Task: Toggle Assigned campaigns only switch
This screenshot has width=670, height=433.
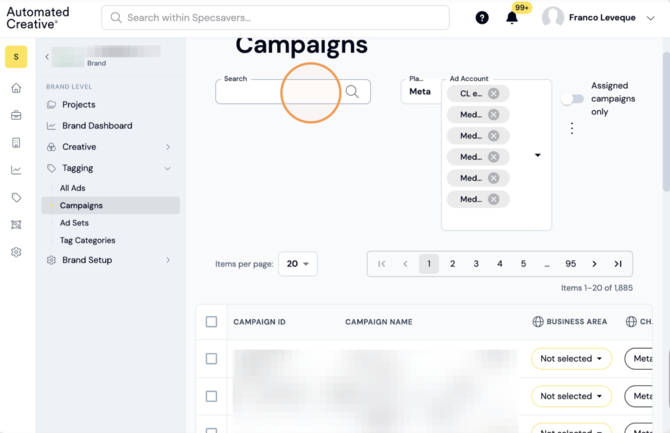Action: [572, 99]
